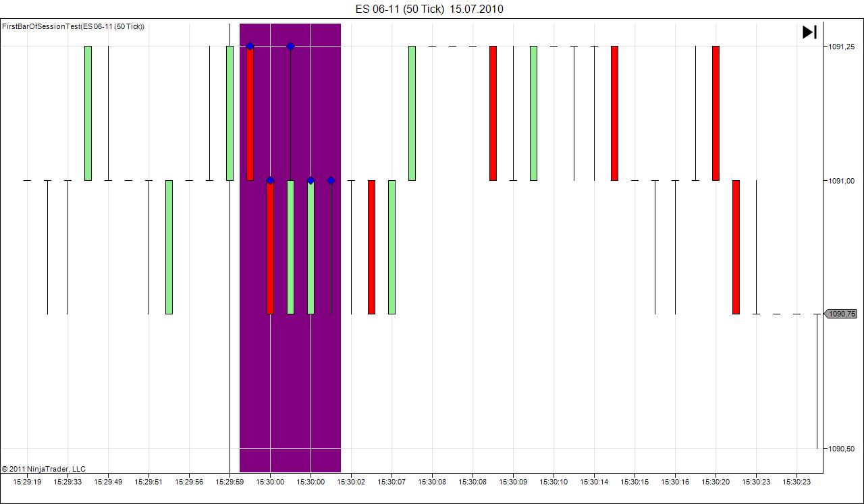
Task: Click the 15:30:09 time axis label
Action: 513,482
